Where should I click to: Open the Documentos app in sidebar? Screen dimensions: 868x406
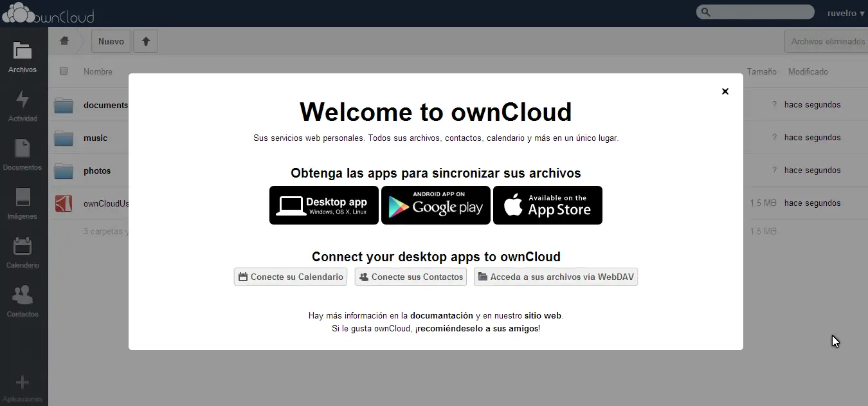pyautogui.click(x=23, y=155)
